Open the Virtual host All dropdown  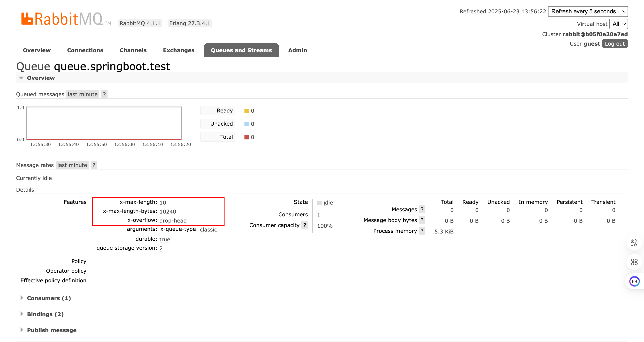tap(619, 24)
